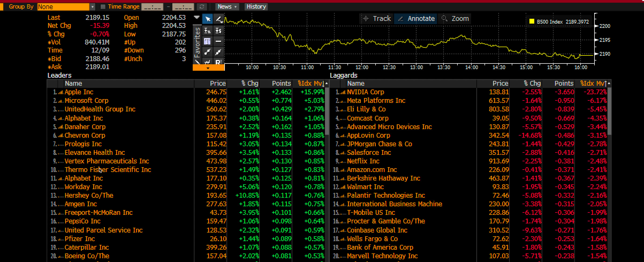Select the R annotation tool
This screenshot has width=644, height=262.
pos(219,62)
